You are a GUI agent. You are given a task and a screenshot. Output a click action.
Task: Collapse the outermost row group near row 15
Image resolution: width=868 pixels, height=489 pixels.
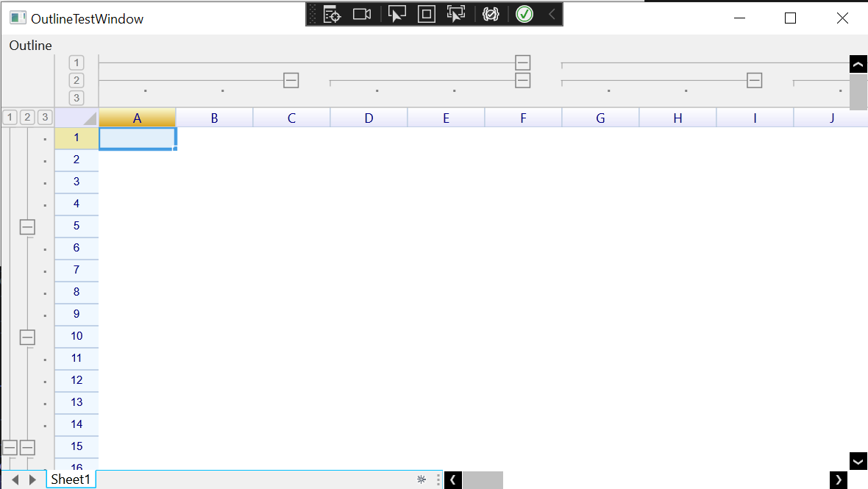(10, 446)
